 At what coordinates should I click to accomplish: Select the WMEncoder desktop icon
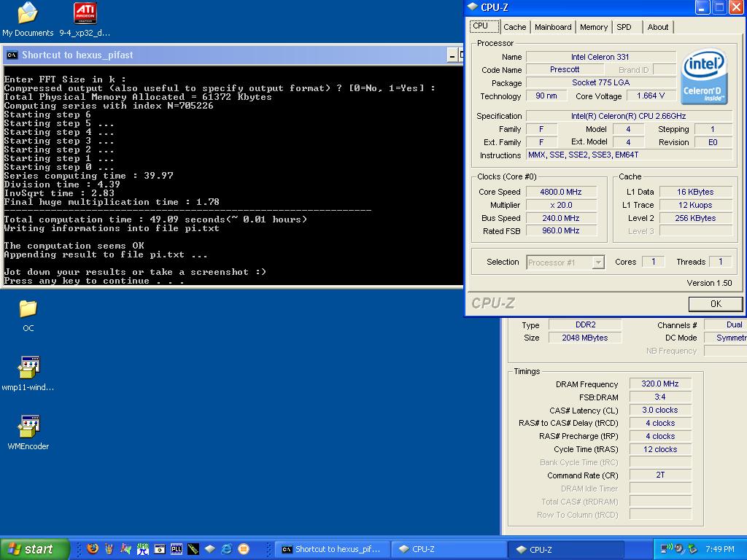(x=28, y=433)
